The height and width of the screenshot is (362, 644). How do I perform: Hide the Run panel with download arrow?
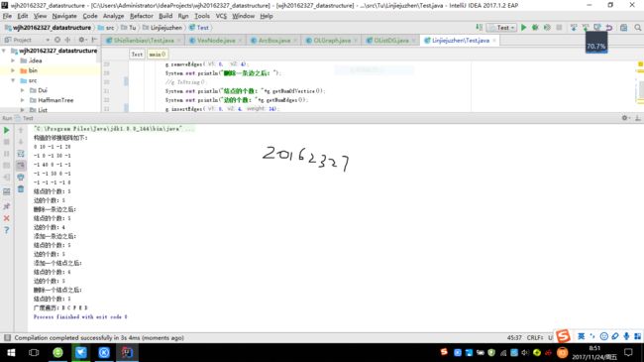tap(638, 118)
